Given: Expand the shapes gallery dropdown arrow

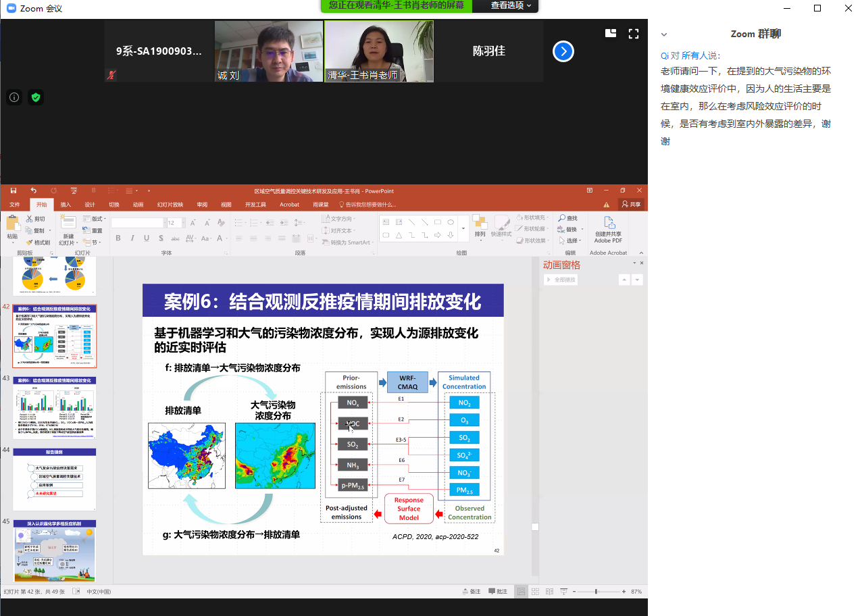Looking at the screenshot, I should pyautogui.click(x=463, y=229).
